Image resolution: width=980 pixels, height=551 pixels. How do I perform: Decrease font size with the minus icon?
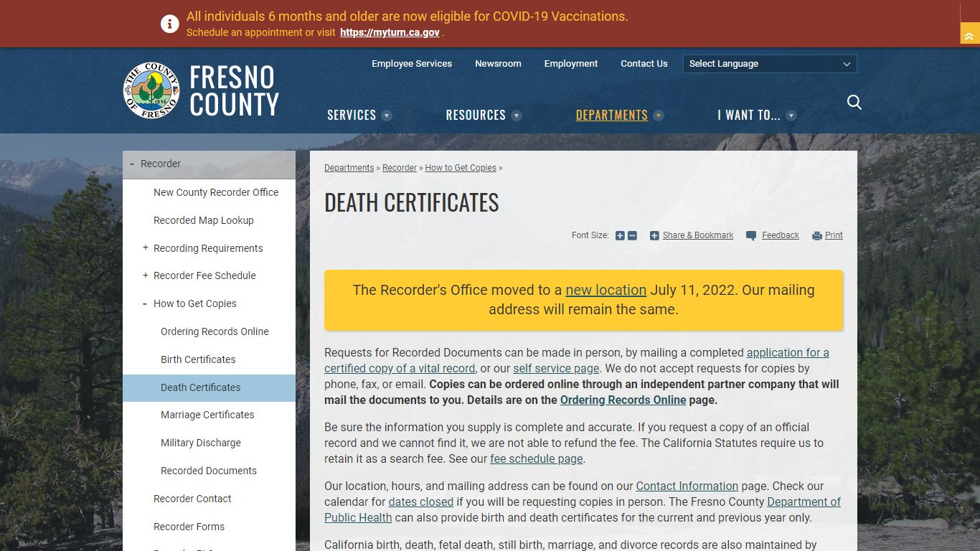coord(632,235)
